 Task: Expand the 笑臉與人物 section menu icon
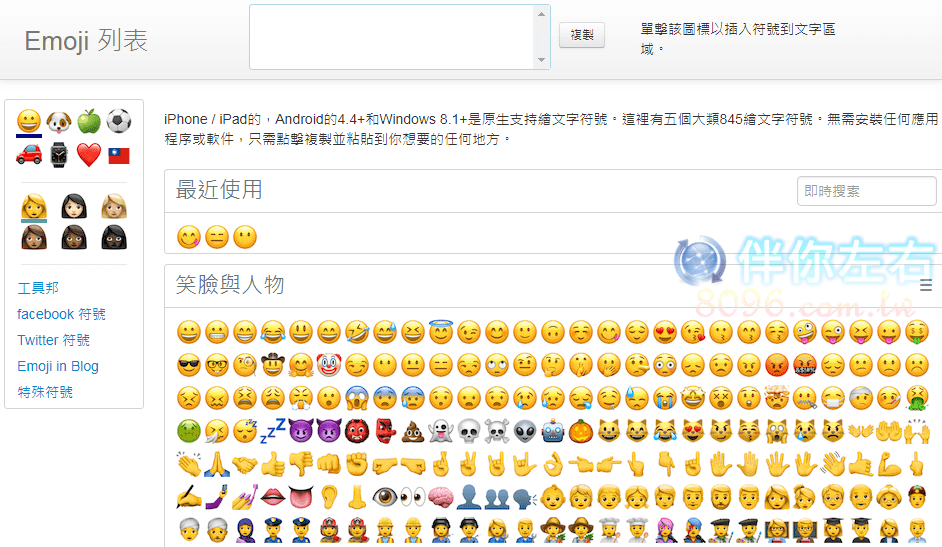pyautogui.click(x=926, y=285)
